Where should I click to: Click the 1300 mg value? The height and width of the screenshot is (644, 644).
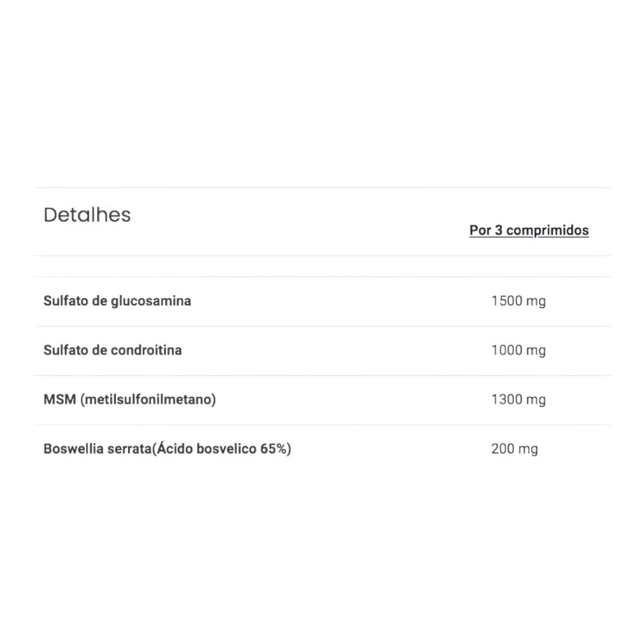click(x=518, y=399)
